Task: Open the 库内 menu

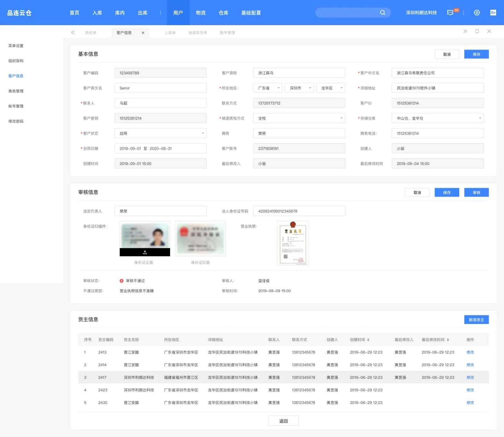Action: point(120,13)
